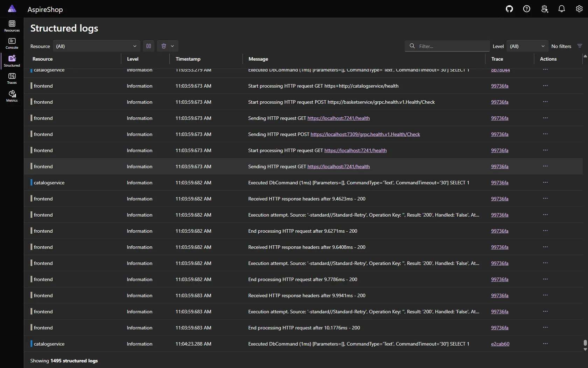Screen dimensions: 588x368
Task: Click the trash clear logs button
Action: 163,46
